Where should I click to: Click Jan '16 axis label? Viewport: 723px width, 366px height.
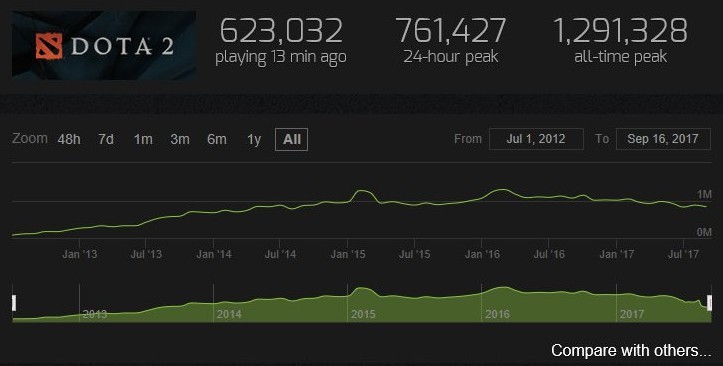click(x=482, y=254)
